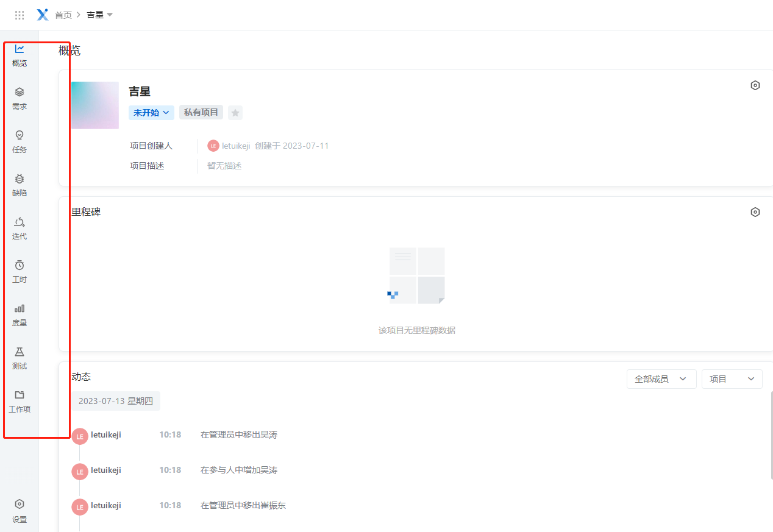
Task: Open the 项目 activity type dropdown
Action: tap(732, 379)
